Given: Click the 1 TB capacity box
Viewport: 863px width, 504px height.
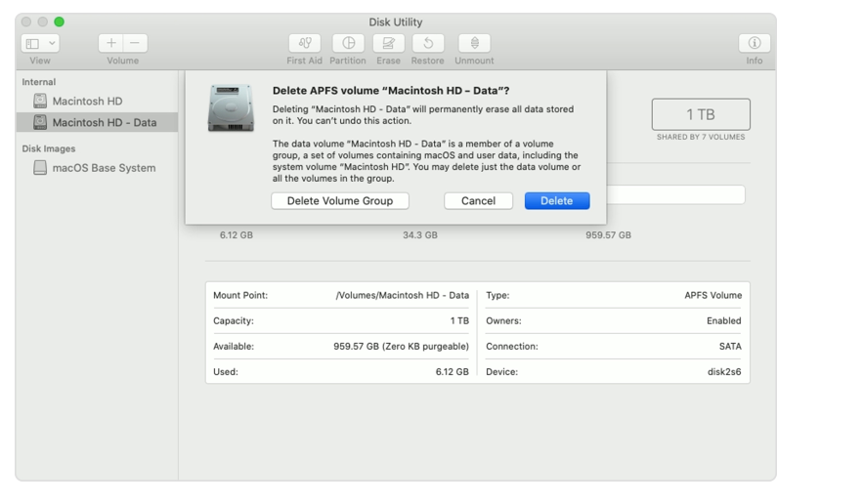Looking at the screenshot, I should (x=701, y=114).
